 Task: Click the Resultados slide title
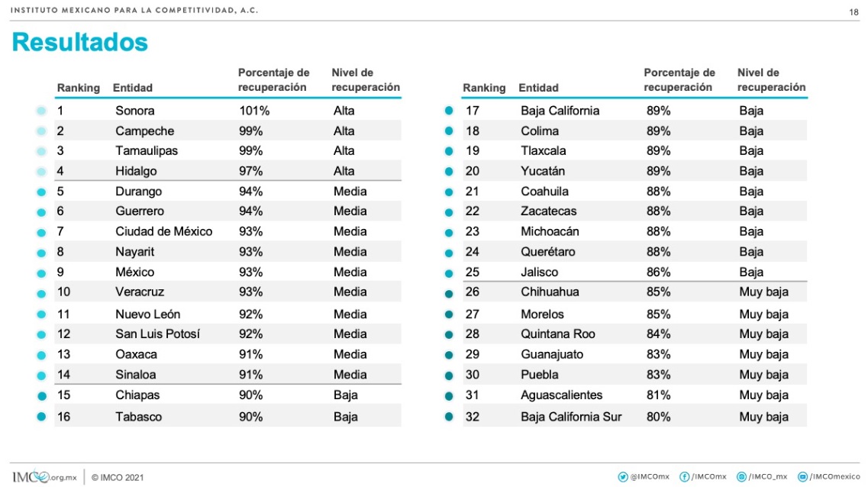80,42
